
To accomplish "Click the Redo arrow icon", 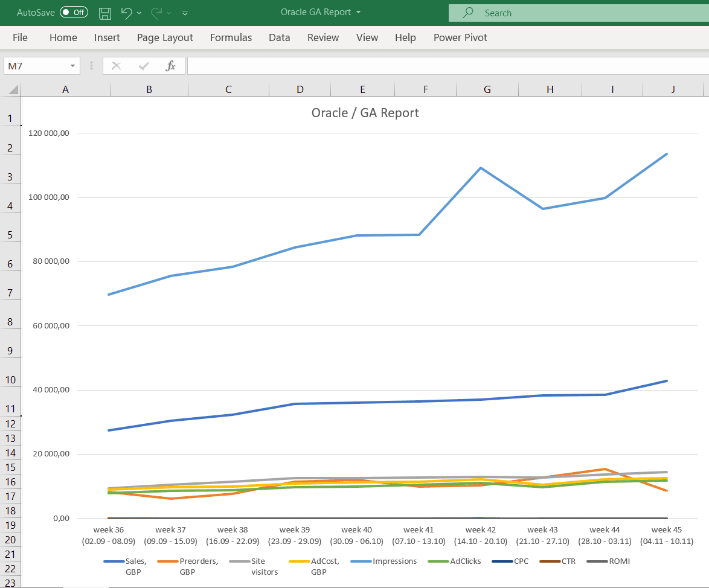I will click(x=156, y=13).
